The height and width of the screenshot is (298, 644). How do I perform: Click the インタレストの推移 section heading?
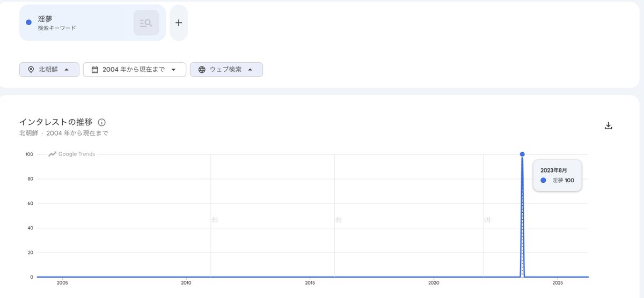tap(56, 122)
